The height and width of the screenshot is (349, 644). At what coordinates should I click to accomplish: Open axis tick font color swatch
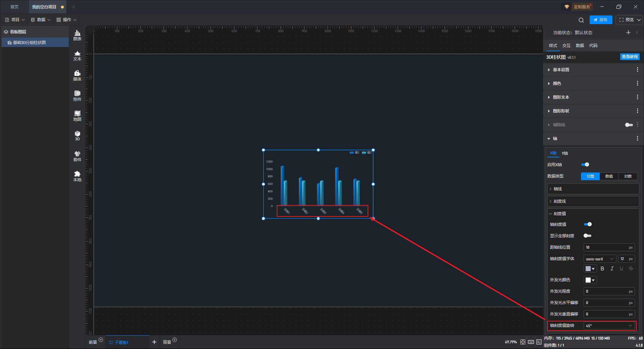[x=590, y=268]
